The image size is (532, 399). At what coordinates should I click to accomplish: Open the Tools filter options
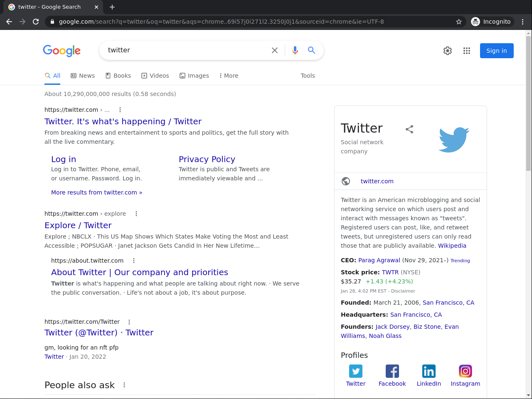click(308, 76)
